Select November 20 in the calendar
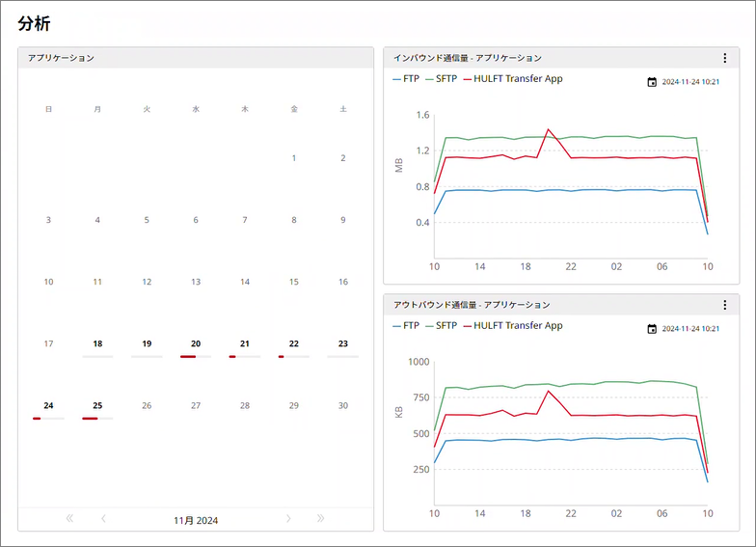Image resolution: width=756 pixels, height=547 pixels. [196, 343]
